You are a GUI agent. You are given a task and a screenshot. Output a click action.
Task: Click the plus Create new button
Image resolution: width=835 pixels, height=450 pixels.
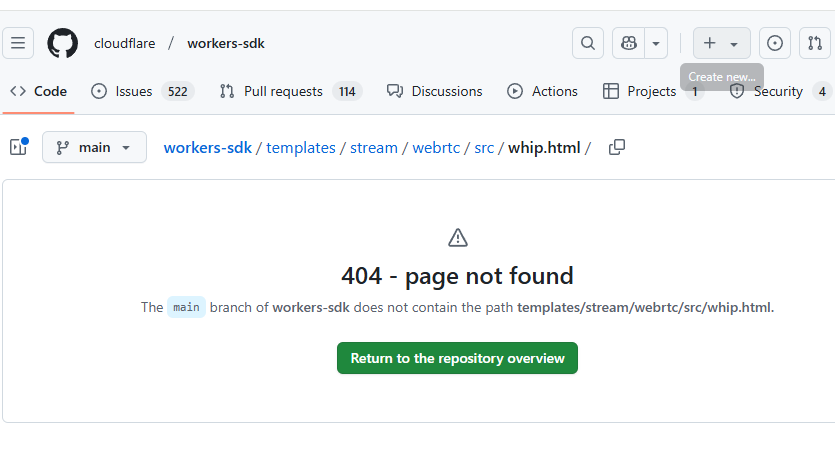(x=722, y=43)
